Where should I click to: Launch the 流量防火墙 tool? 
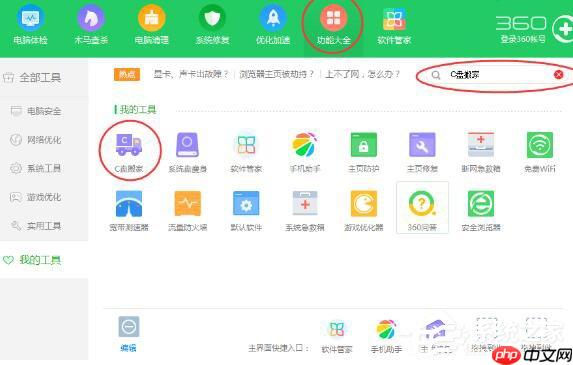(x=187, y=211)
